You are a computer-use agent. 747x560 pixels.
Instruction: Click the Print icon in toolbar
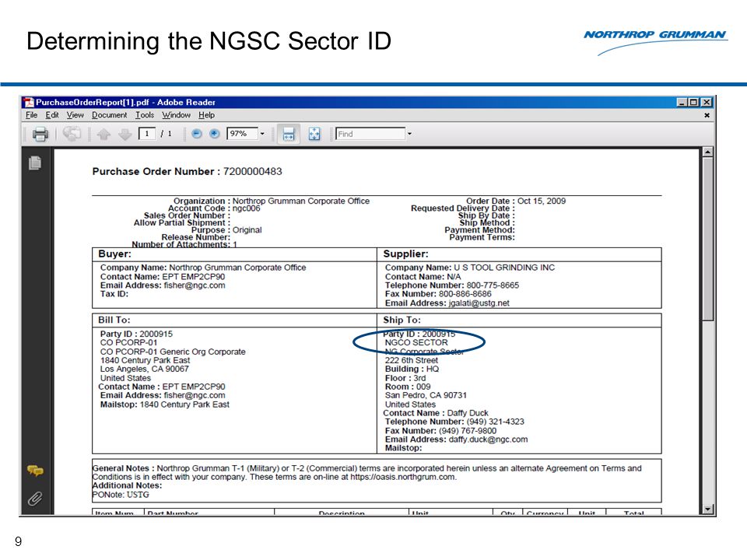coord(40,134)
